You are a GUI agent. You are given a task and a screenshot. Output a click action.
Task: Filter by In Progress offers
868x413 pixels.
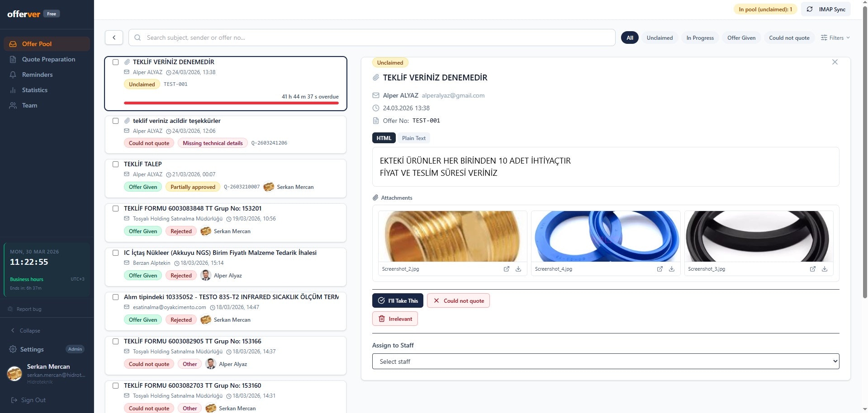coord(700,38)
